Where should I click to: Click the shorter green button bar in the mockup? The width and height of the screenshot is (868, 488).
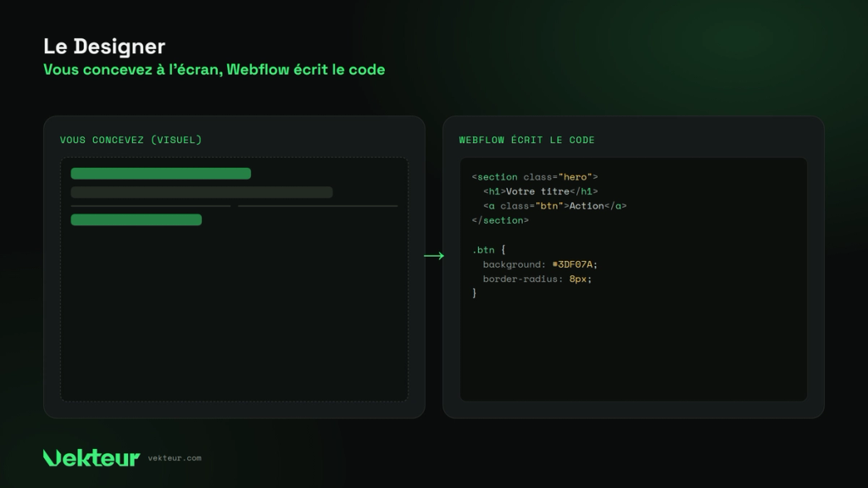click(x=136, y=219)
